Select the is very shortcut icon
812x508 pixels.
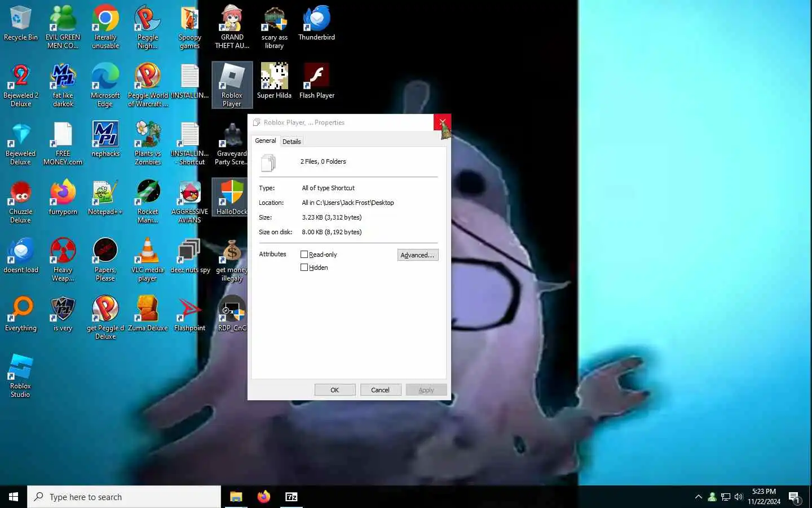[x=63, y=314]
